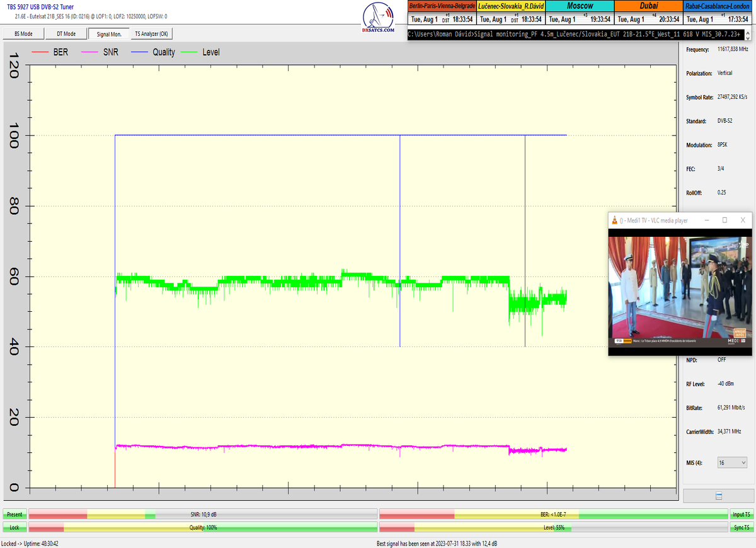Screen dimensions: 756x548
Task: Open the TS Analyzer (OK) tab
Action: (x=151, y=34)
